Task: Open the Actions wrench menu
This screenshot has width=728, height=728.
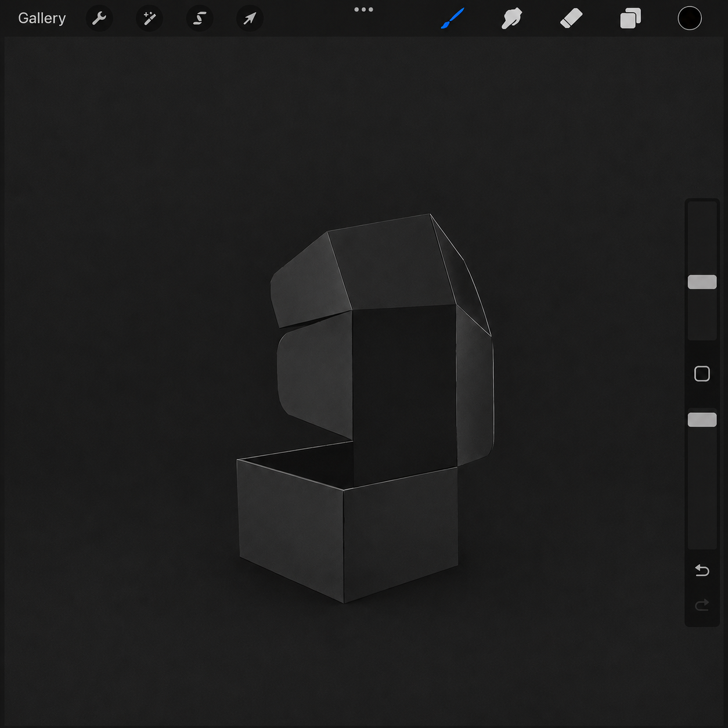Action: coord(99,19)
